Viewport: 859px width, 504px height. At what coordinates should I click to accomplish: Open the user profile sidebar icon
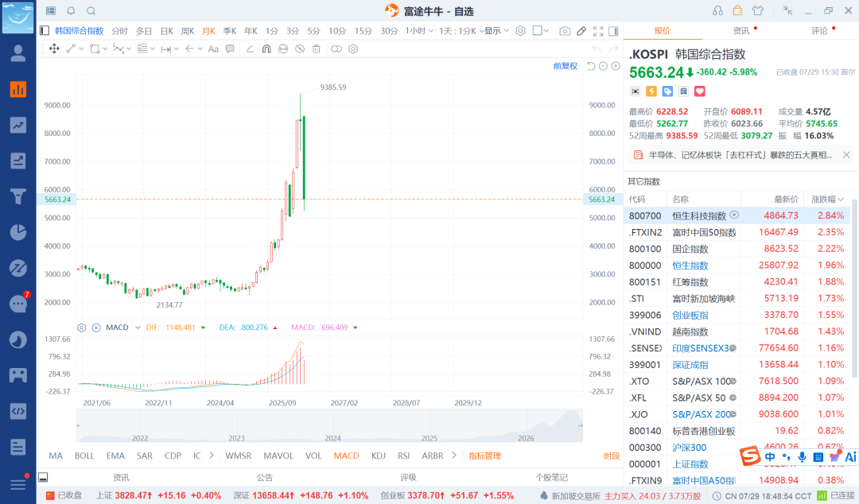(x=18, y=53)
